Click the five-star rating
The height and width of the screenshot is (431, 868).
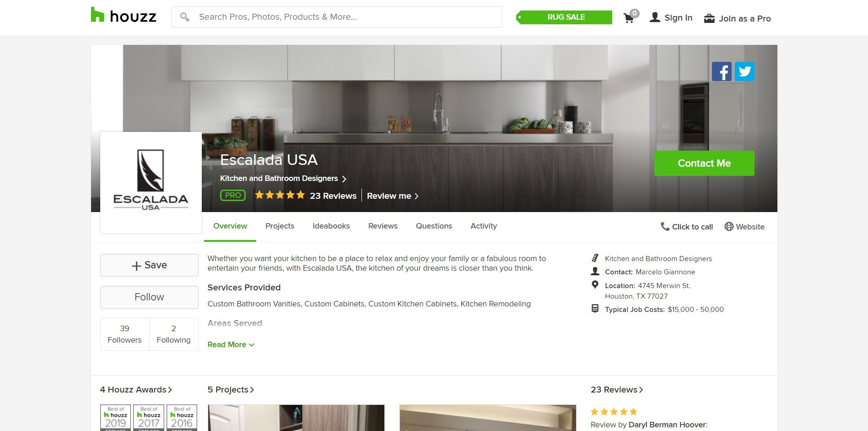click(x=280, y=195)
